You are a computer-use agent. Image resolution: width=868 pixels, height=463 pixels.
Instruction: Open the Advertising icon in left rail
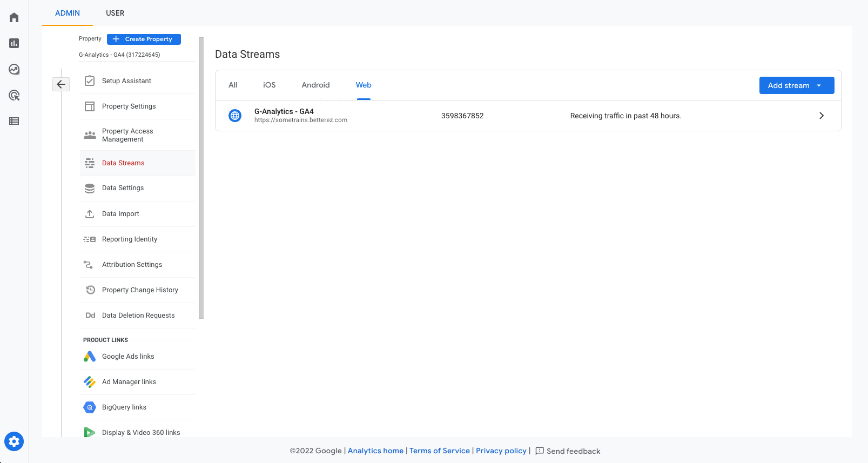click(14, 95)
